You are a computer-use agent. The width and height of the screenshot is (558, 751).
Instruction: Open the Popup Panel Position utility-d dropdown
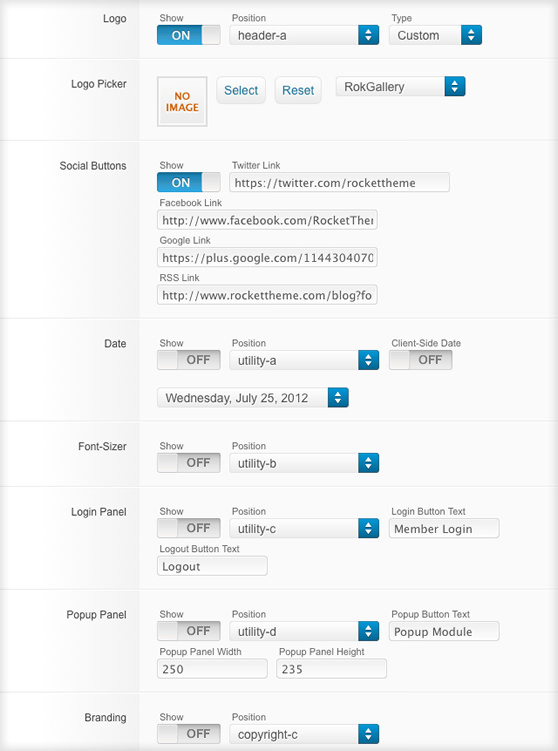[x=304, y=631]
